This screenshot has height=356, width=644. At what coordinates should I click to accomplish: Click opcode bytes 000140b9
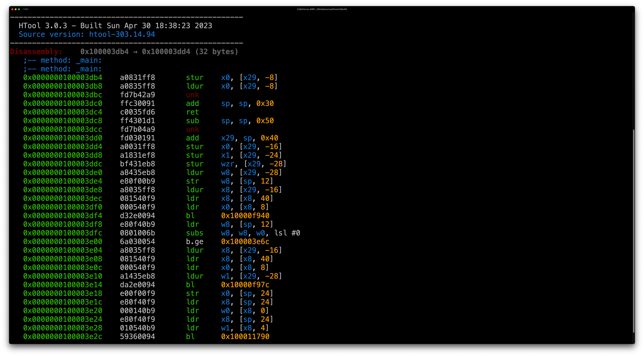[x=138, y=311]
